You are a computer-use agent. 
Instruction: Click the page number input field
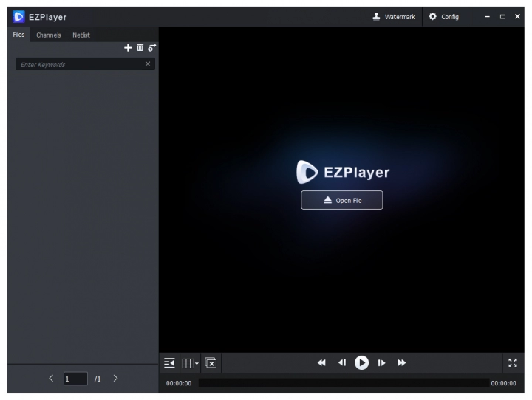tap(75, 379)
